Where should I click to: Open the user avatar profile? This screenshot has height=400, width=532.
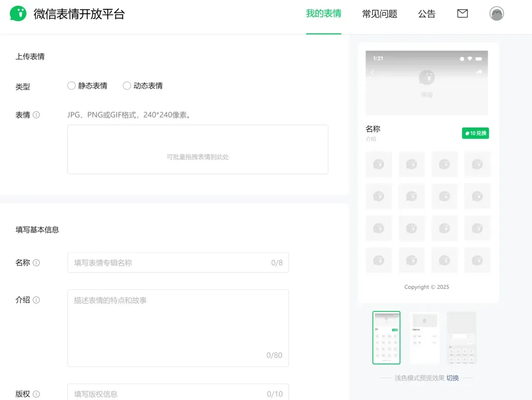[x=497, y=14]
